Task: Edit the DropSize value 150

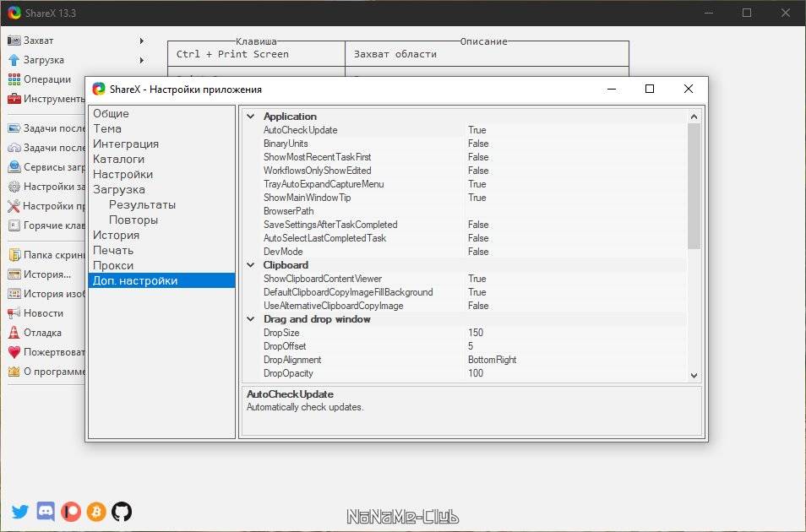Action: click(x=575, y=333)
